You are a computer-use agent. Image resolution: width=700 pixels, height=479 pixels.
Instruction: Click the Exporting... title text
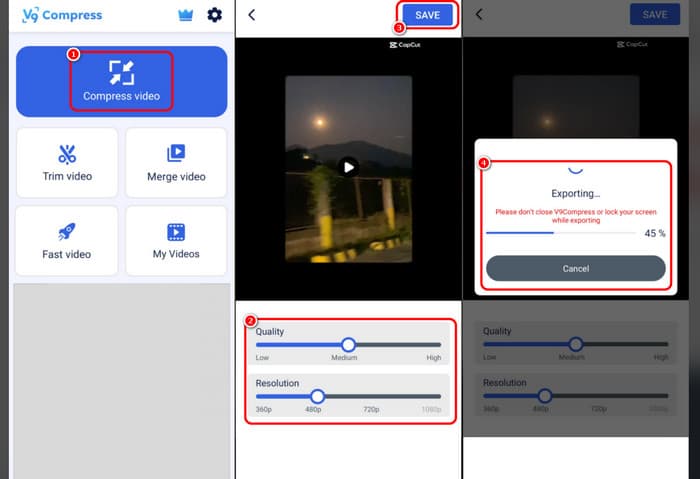pyautogui.click(x=575, y=193)
